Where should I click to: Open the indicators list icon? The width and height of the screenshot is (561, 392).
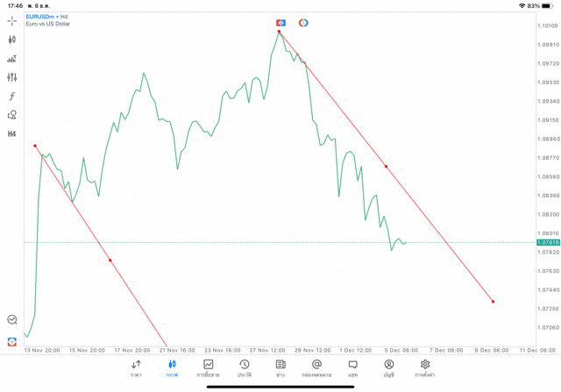[12, 59]
